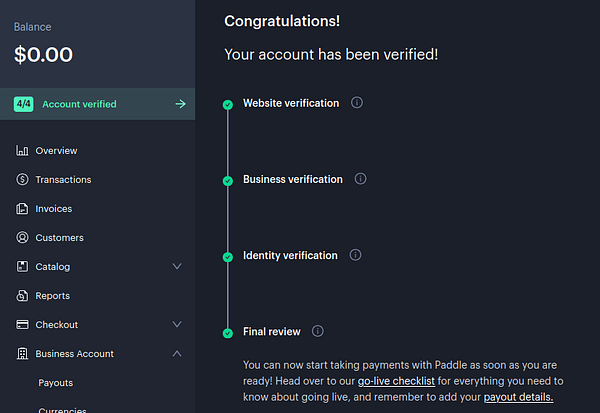600x413 pixels.
Task: Collapse the Business Account section
Action: pyautogui.click(x=177, y=354)
